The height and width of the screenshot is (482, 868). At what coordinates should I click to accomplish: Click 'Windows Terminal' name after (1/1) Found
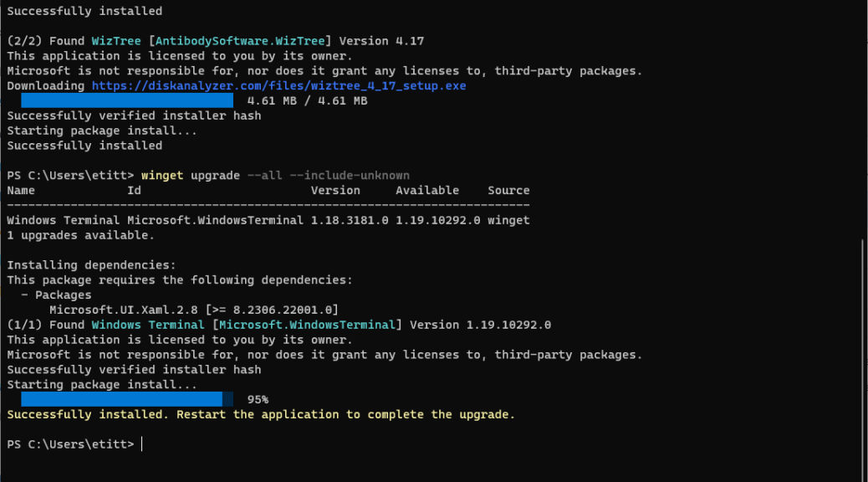148,325
